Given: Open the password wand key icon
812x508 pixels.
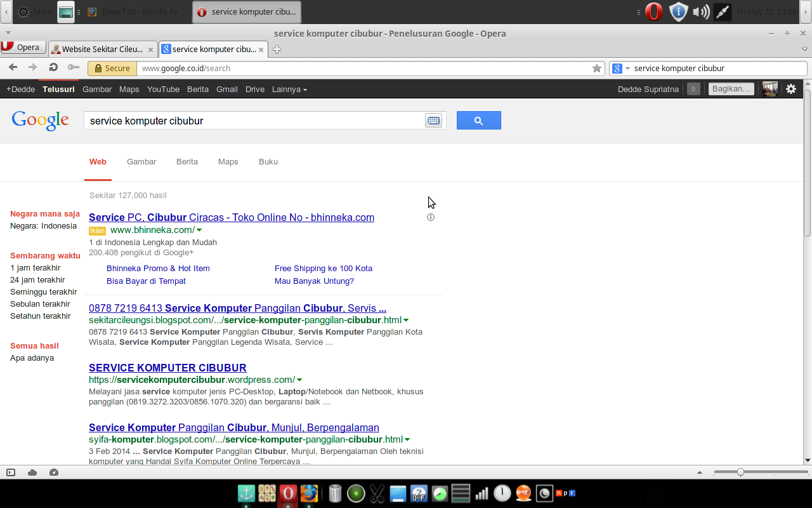Looking at the screenshot, I should [74, 67].
